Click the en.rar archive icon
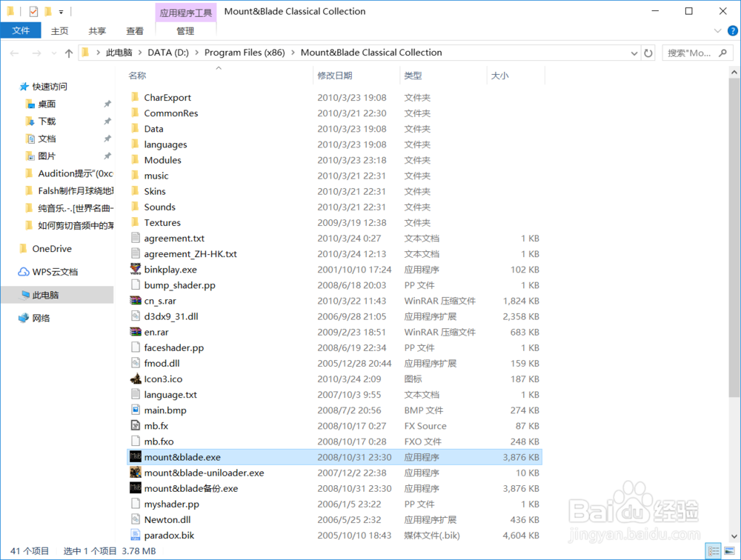Screen dimensions: 741x560 pyautogui.click(x=136, y=332)
